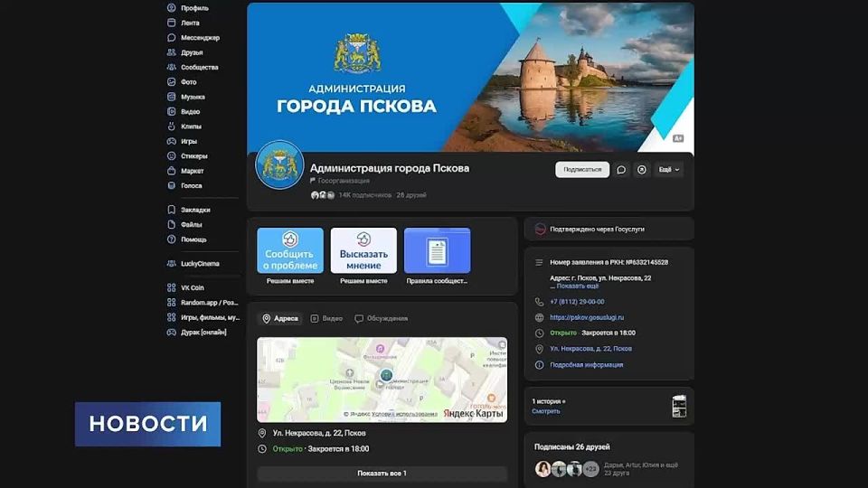
Task: Click the Голоса coin icon
Action: [x=172, y=186]
